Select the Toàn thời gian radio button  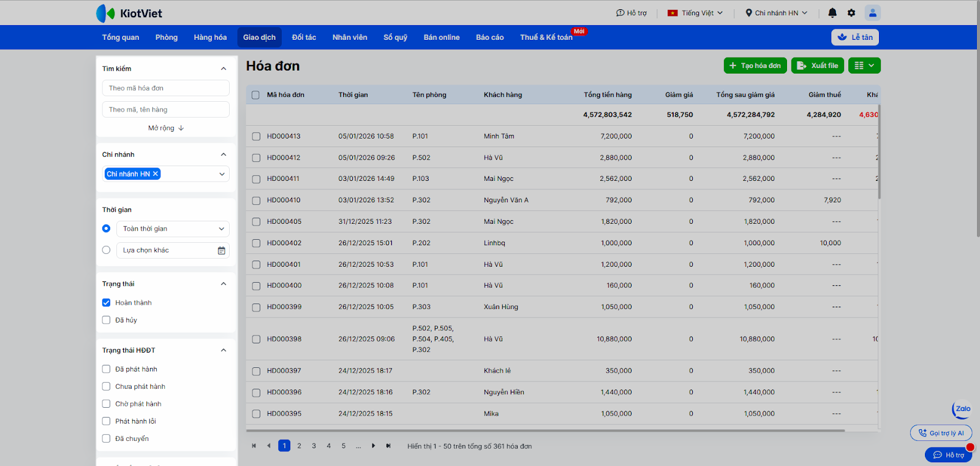tap(107, 229)
